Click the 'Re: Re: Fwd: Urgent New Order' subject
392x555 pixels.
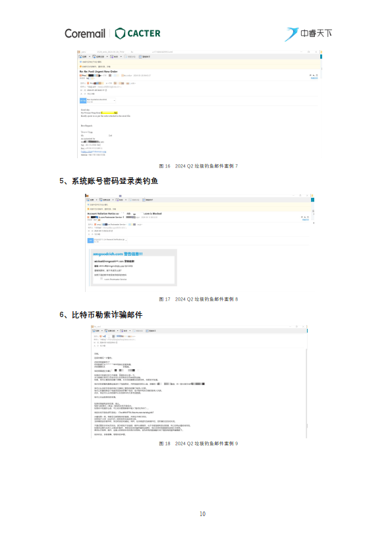(x=98, y=71)
